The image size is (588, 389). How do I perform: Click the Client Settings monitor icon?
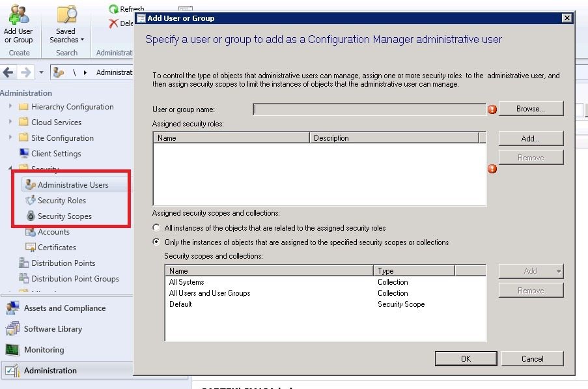pyautogui.click(x=24, y=153)
